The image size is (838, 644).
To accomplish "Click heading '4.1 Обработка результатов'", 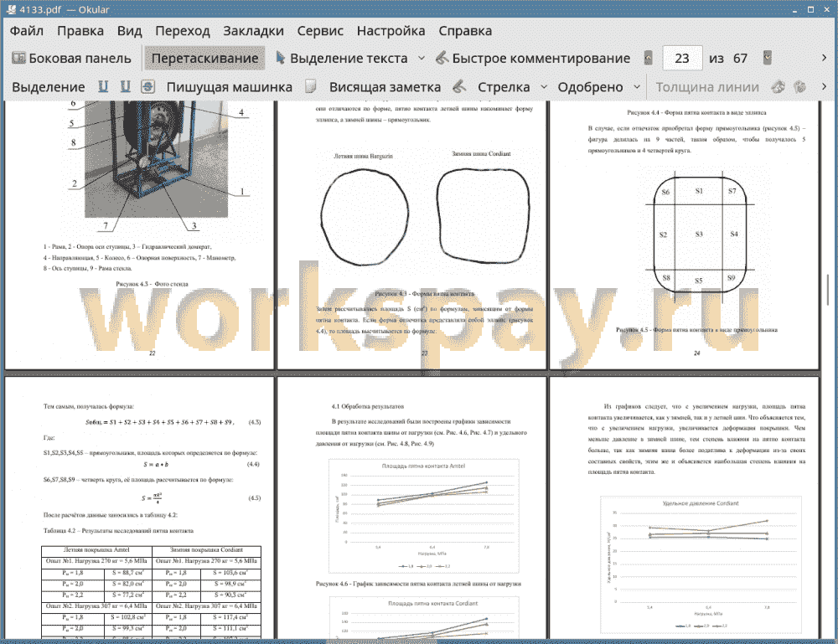I will coord(368,406).
